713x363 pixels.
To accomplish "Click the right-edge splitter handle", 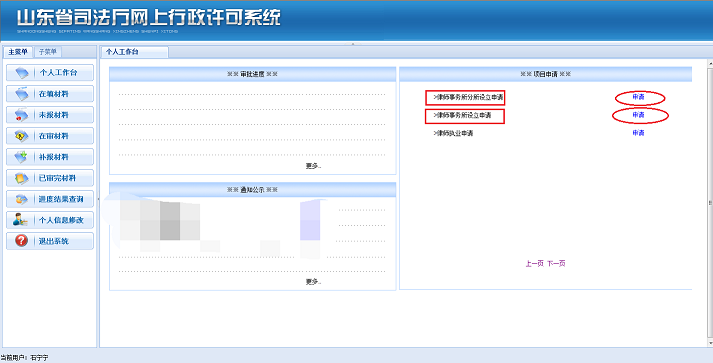I will [710, 202].
